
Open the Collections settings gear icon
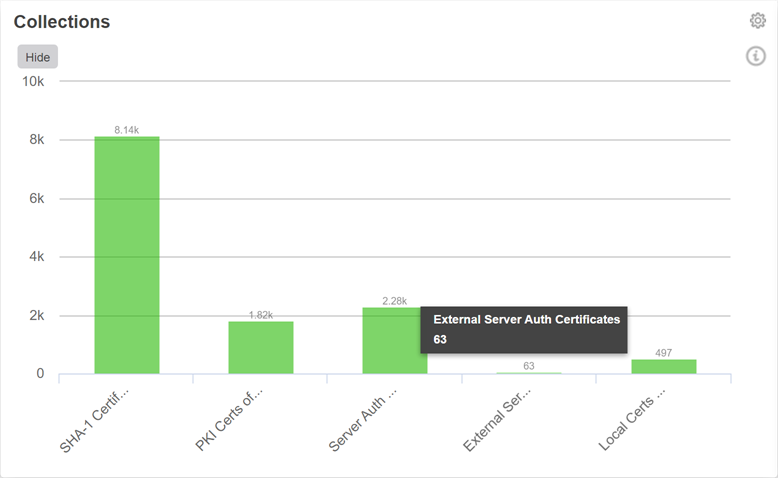(757, 21)
